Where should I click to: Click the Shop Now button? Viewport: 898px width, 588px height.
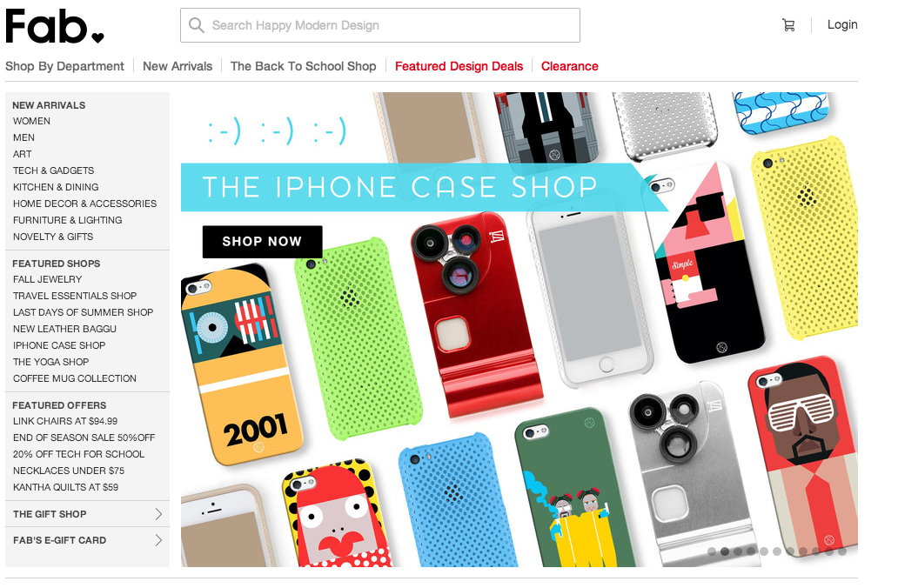click(x=262, y=242)
